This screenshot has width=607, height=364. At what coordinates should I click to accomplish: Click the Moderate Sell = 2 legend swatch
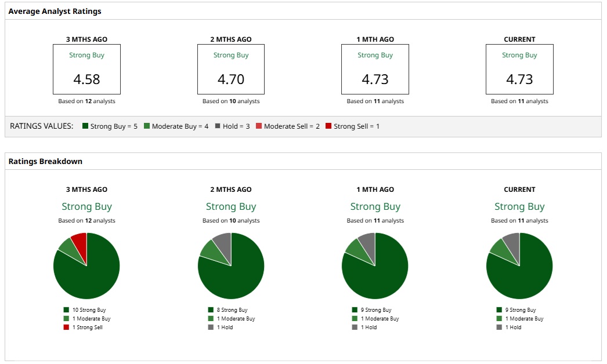click(x=259, y=126)
